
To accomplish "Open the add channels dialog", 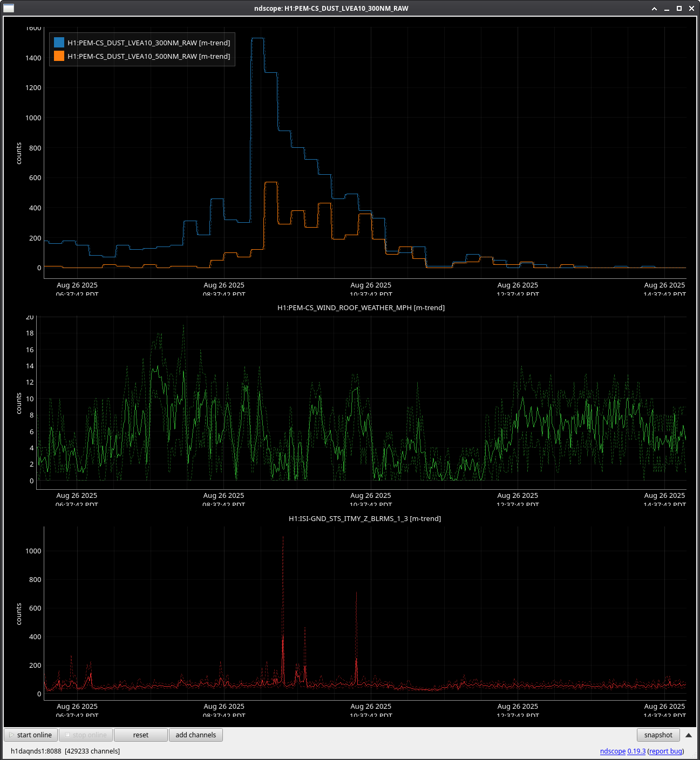I will (x=195, y=735).
